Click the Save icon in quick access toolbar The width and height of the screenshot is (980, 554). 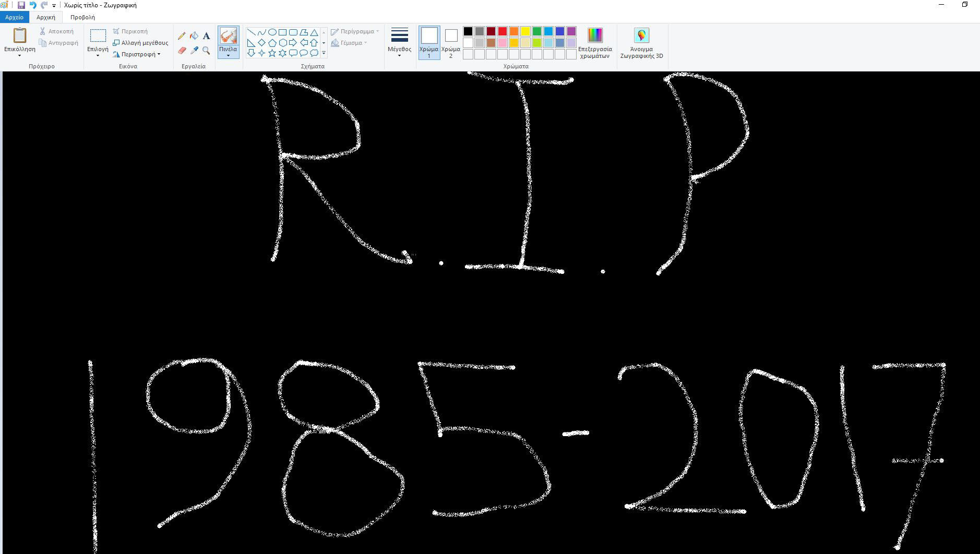(x=21, y=5)
